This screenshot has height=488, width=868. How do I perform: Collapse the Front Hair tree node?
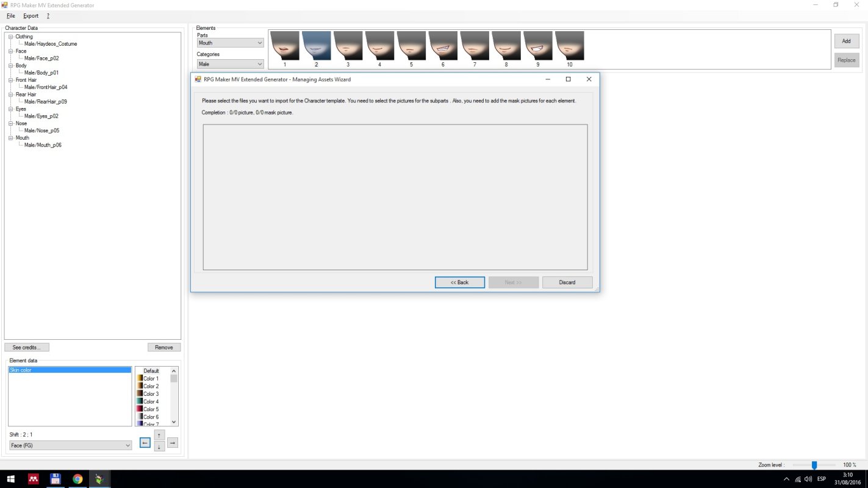10,80
